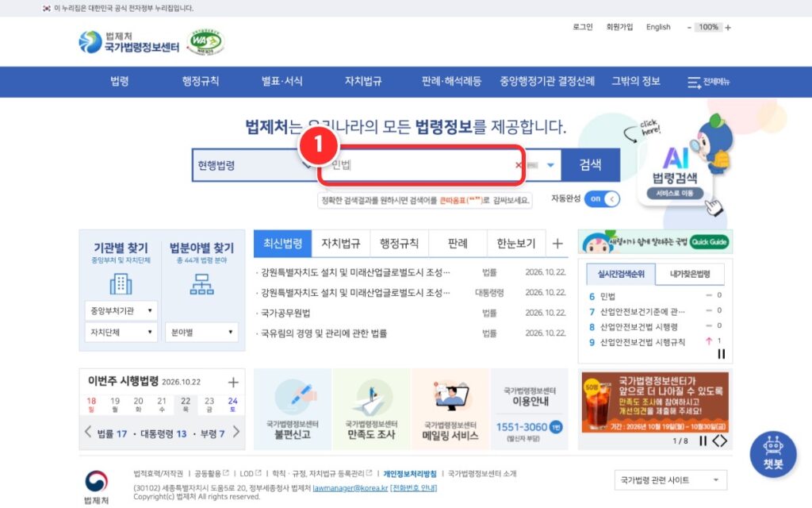The image size is (812, 508).
Task: Switch to 실시간검색순위 tab
Action: [621, 274]
